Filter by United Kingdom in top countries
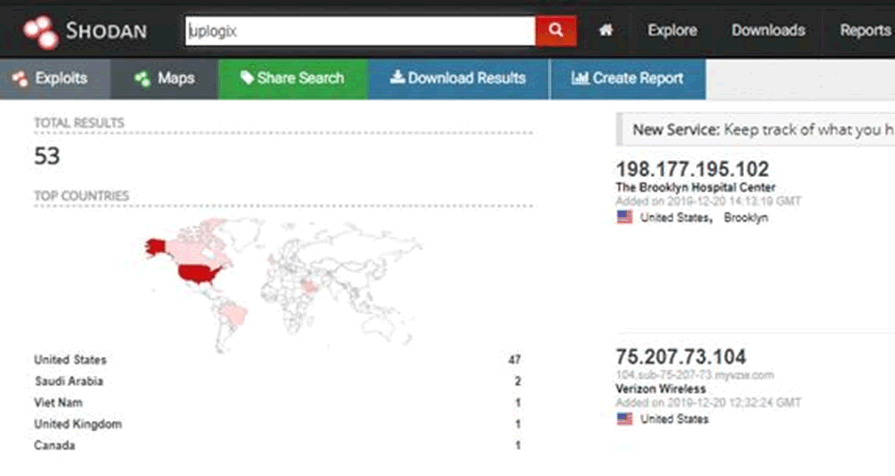This screenshot has width=895, height=476. [78, 424]
